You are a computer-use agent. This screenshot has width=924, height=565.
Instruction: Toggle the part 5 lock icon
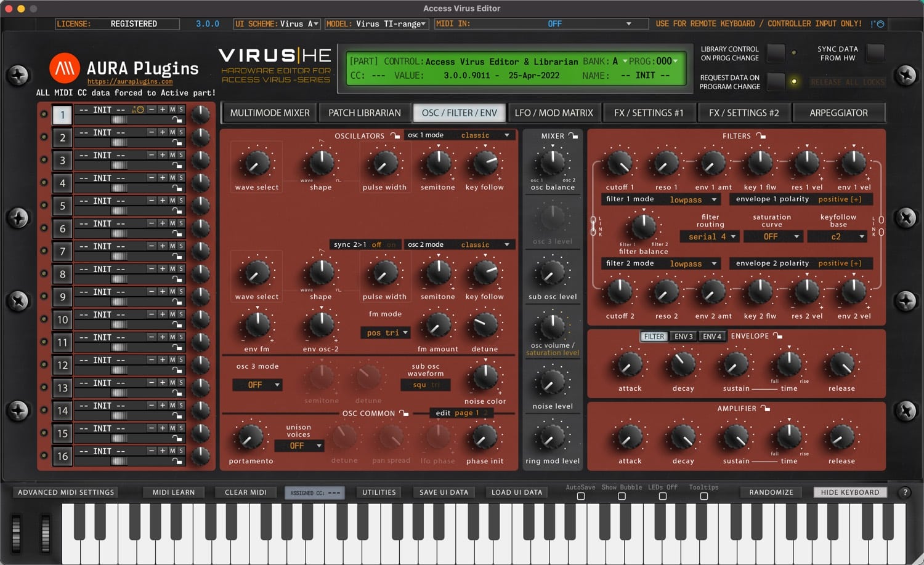[177, 210]
